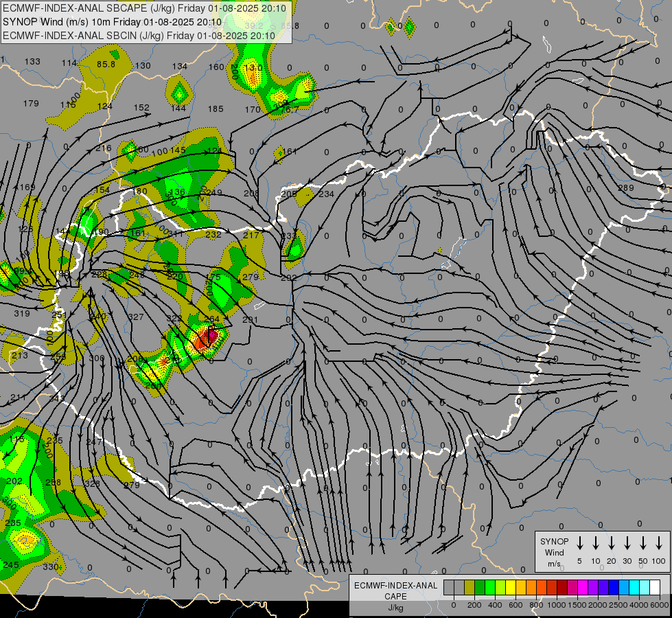This screenshot has width=672, height=618.
Task: Pick the pure blue swatch left of 2500
Action: [614, 588]
